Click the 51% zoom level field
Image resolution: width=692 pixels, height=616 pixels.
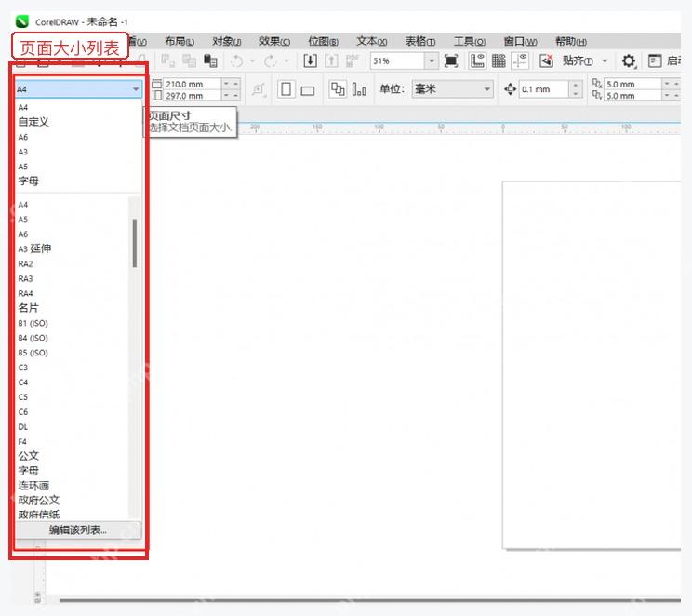[x=398, y=60]
